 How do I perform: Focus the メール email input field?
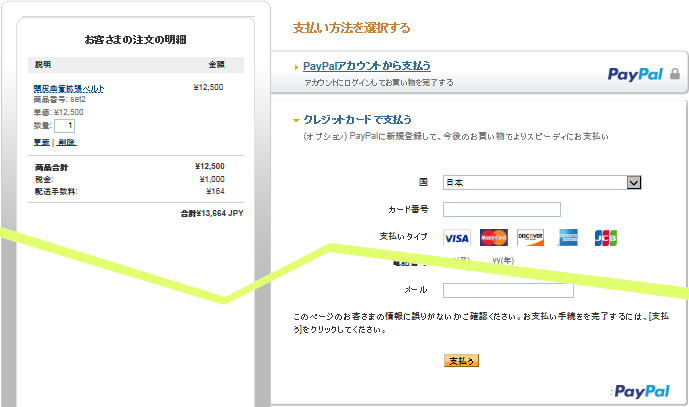click(508, 290)
